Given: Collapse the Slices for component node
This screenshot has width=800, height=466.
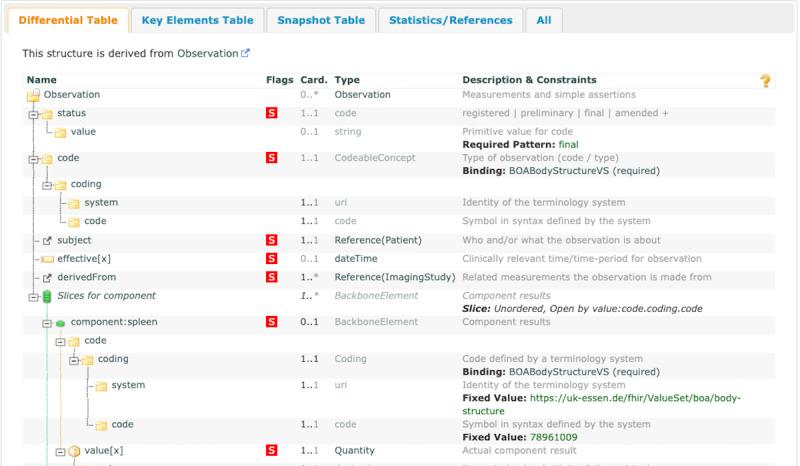Looking at the screenshot, I should (x=33, y=296).
